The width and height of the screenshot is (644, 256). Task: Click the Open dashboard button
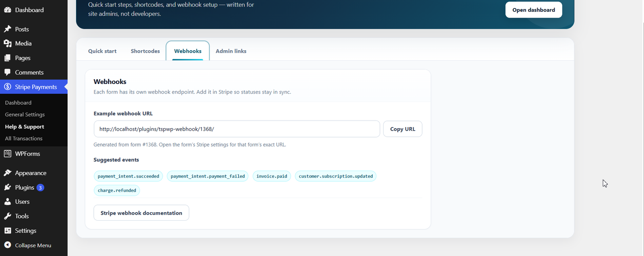[x=534, y=10]
